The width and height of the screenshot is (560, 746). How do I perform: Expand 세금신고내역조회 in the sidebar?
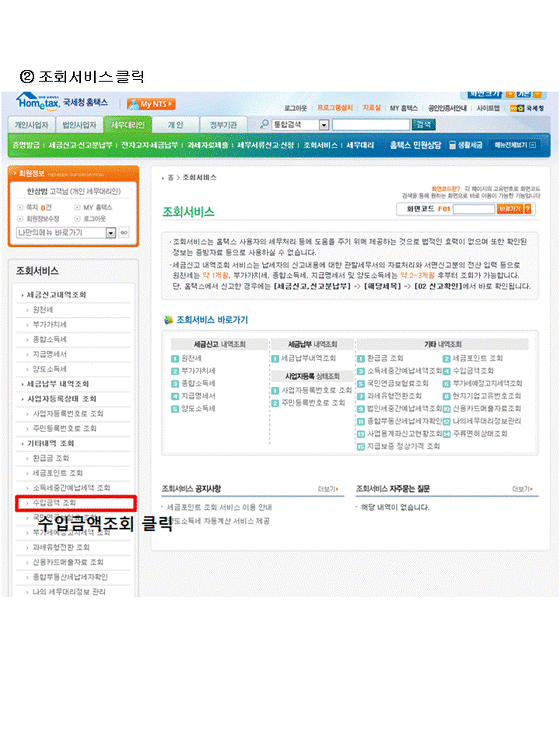pos(56,295)
